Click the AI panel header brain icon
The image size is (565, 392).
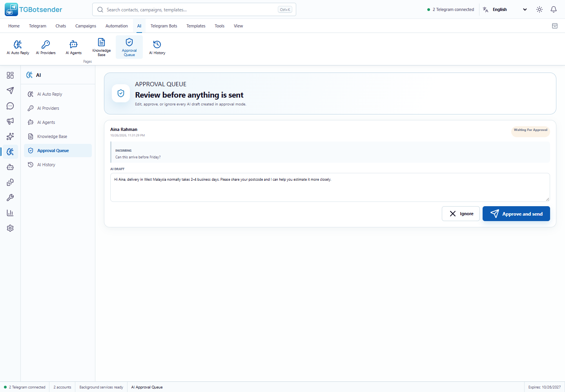pos(29,75)
